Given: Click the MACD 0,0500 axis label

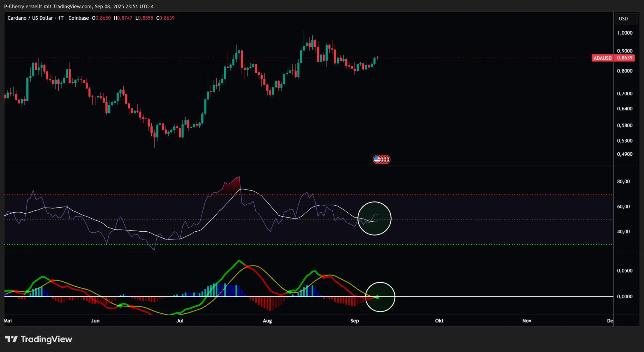Looking at the screenshot, I should point(625,271).
